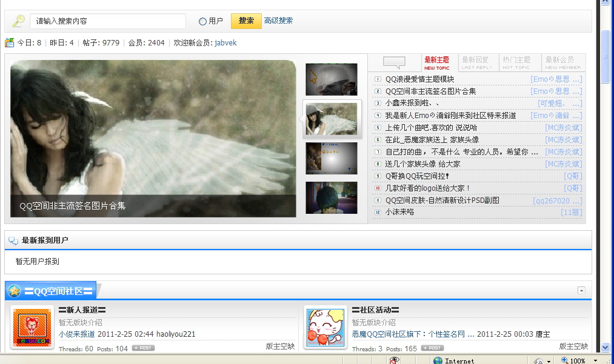This screenshot has height=364, width=614.
Task: Click the chat icon beside 最新报到用户
Action: tap(13, 240)
